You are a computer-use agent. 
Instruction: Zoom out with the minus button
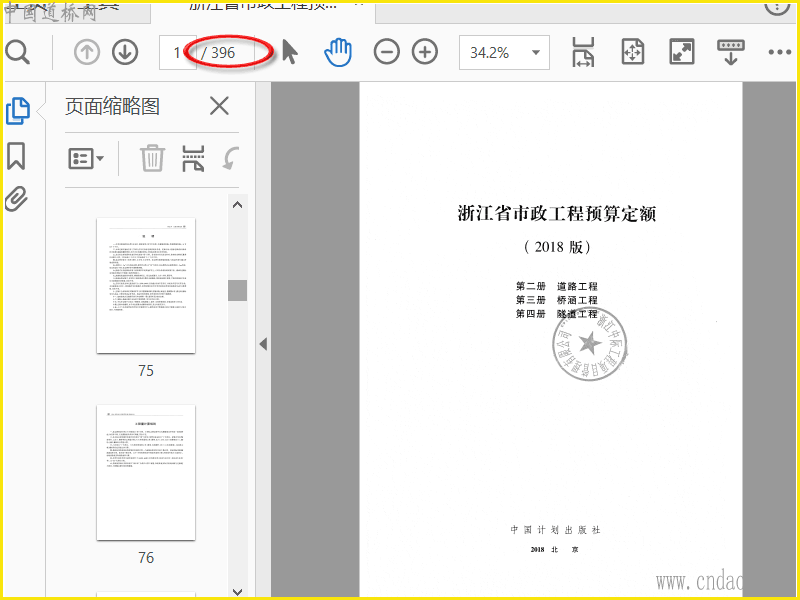[387, 52]
